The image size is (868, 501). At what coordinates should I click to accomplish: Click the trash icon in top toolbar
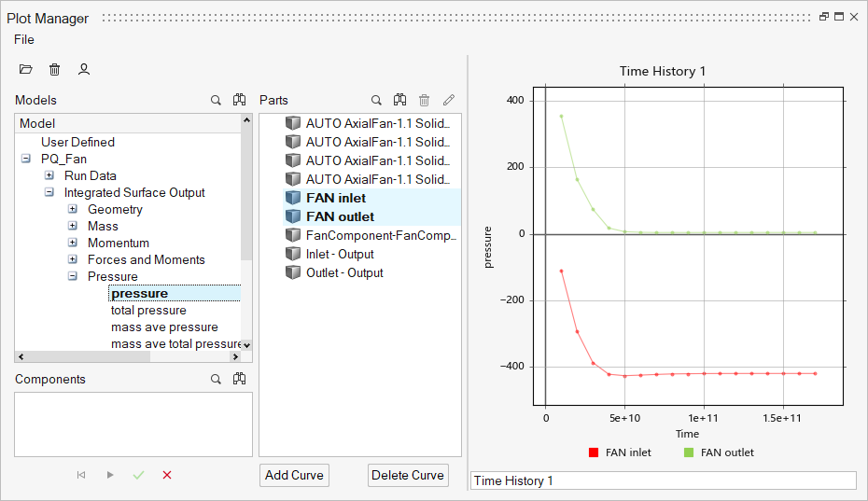point(54,69)
